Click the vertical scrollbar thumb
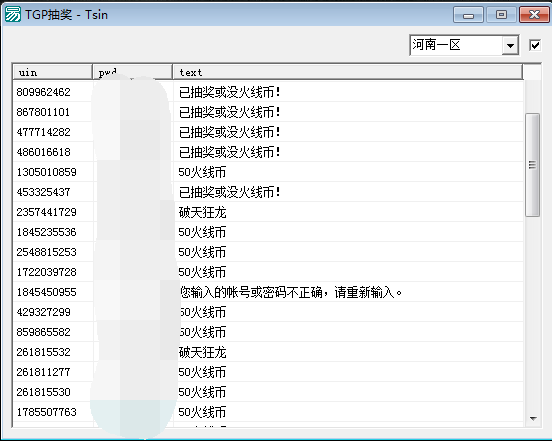The image size is (552, 441). [x=532, y=165]
